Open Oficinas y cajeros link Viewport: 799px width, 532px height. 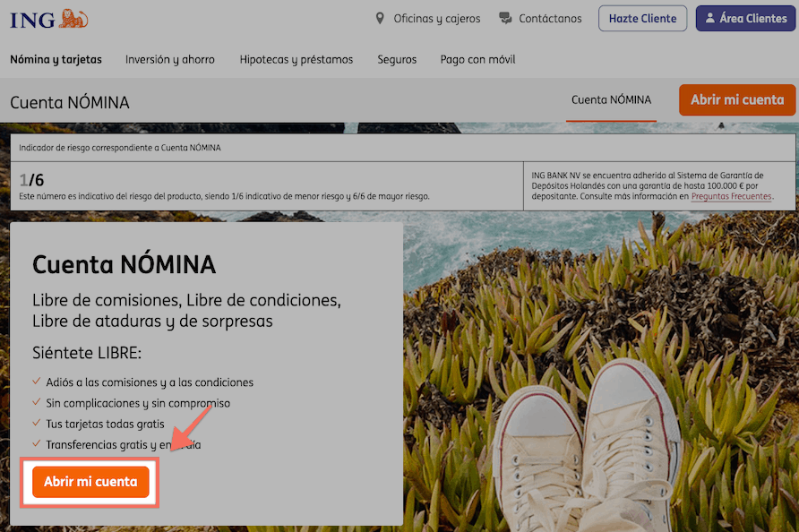click(x=437, y=19)
